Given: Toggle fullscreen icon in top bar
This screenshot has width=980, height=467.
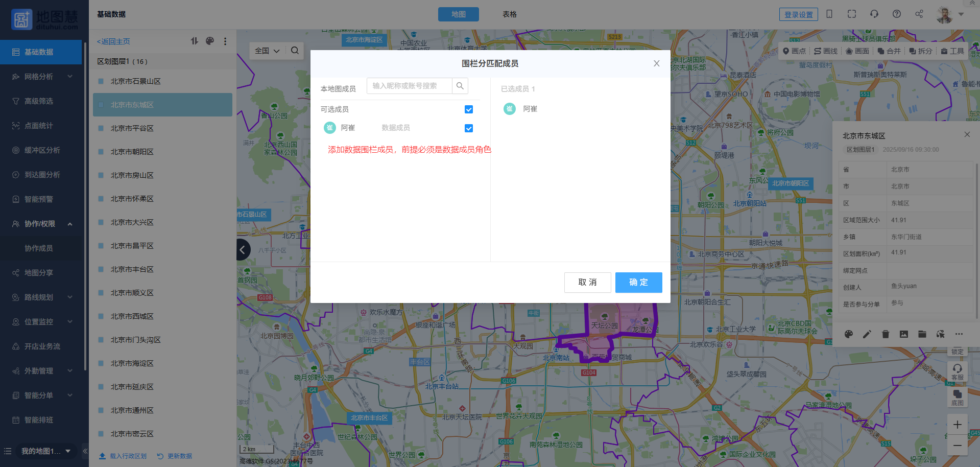Looking at the screenshot, I should tap(852, 14).
